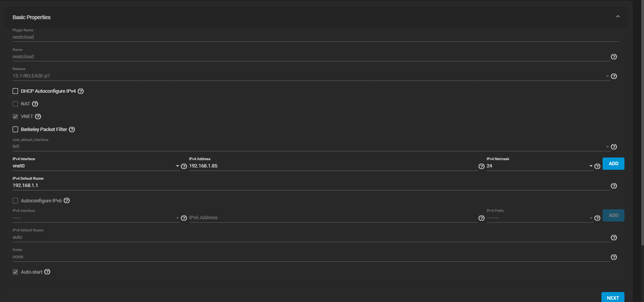Viewport: 644px width, 302px height.
Task: Focus the IPv4 Default Router text field
Action: click(311, 185)
